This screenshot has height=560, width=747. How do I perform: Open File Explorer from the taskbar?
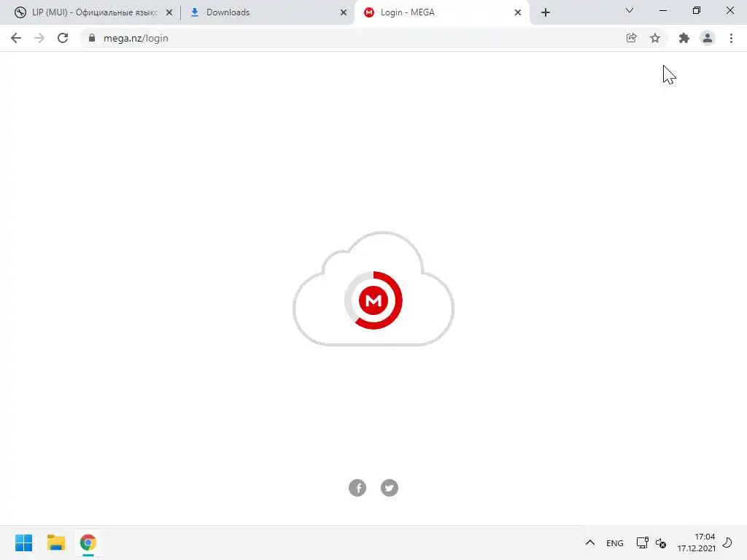56,542
